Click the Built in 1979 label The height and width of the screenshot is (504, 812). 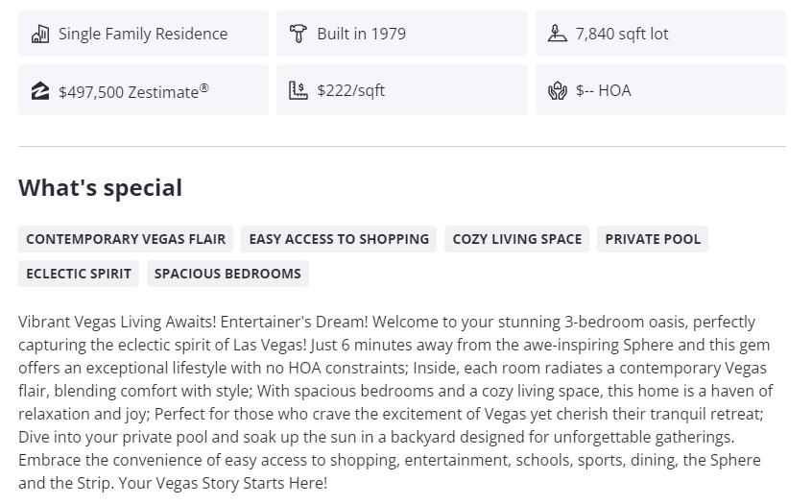(x=362, y=35)
